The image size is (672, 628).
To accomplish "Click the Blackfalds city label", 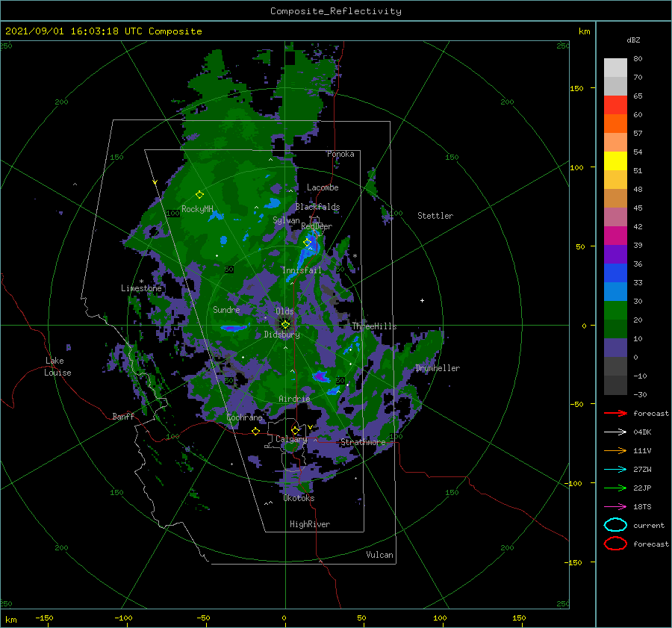I will (x=317, y=207).
